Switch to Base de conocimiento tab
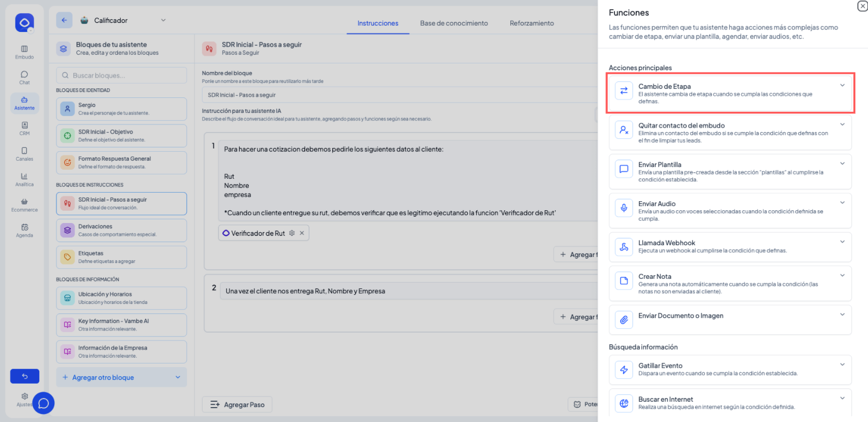 [x=453, y=23]
